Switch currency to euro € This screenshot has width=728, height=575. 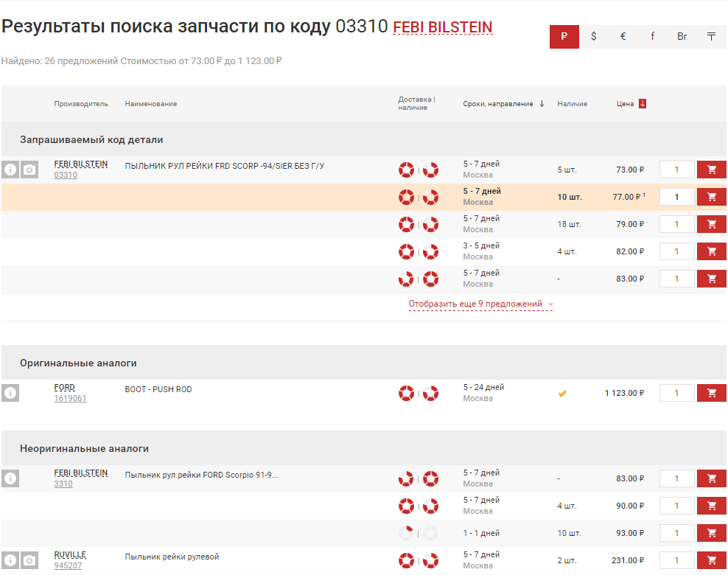click(x=623, y=37)
